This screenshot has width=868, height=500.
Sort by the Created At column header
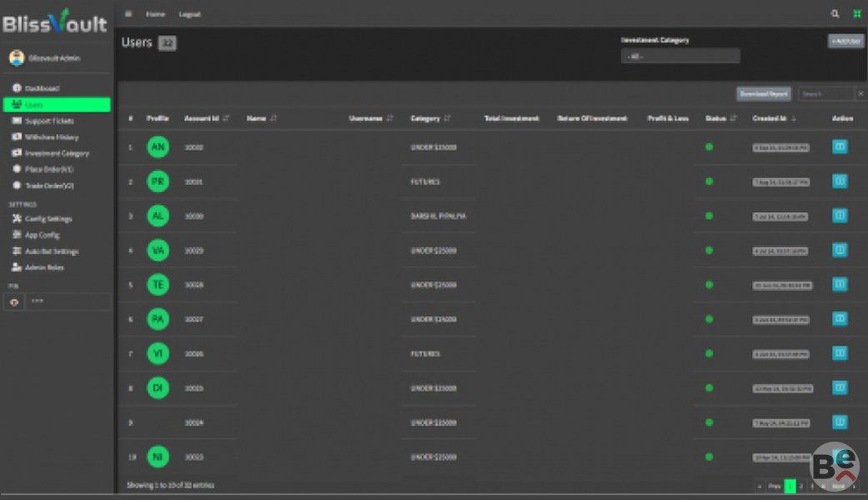[x=772, y=118]
